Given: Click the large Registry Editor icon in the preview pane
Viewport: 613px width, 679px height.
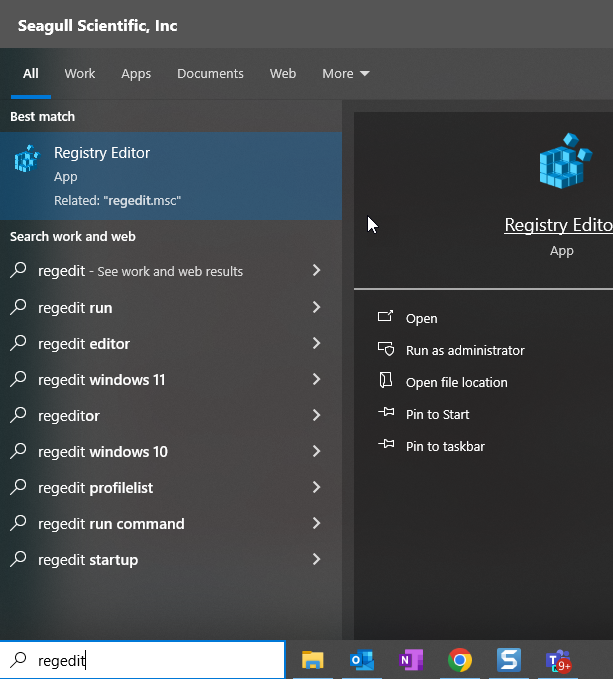Looking at the screenshot, I should (565, 161).
